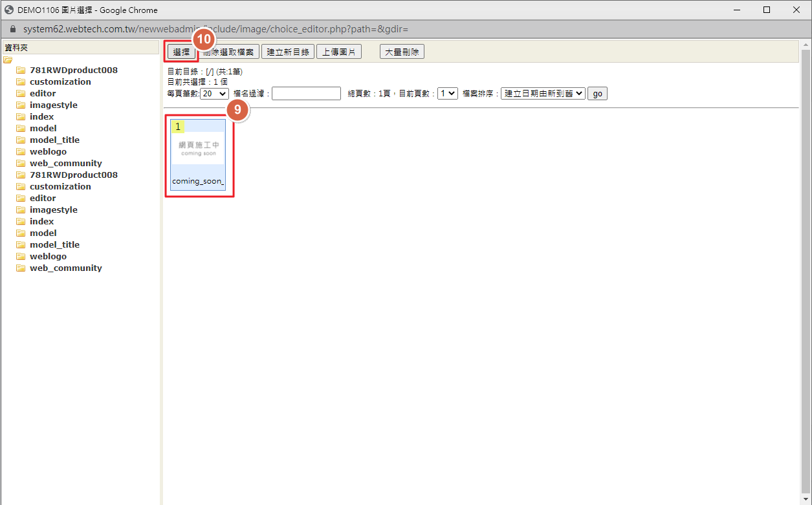Click folder icon beside second editor entry
Screen dimensions: 812x505
pyautogui.click(x=21, y=199)
